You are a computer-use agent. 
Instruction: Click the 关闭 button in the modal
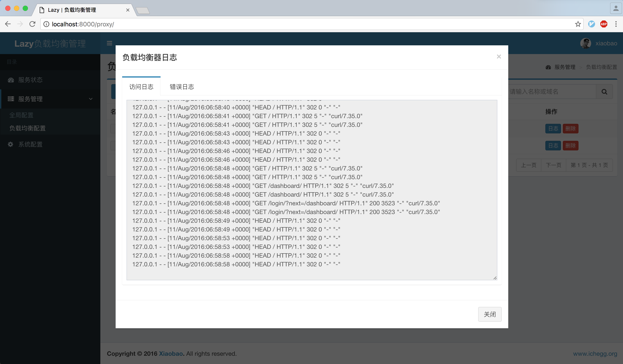click(489, 314)
